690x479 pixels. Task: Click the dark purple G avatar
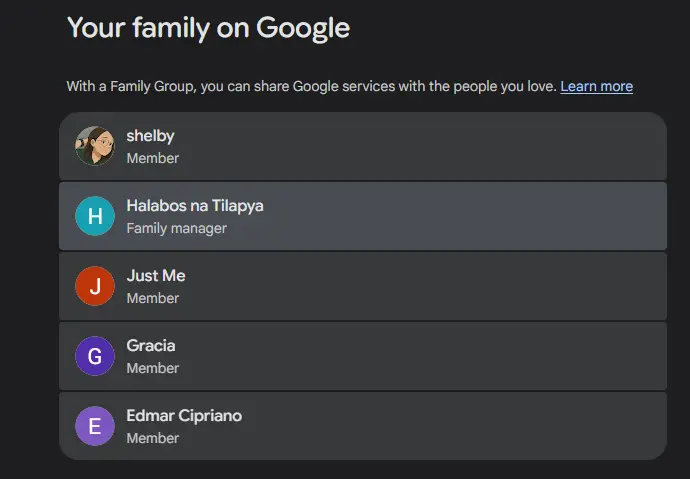(95, 356)
